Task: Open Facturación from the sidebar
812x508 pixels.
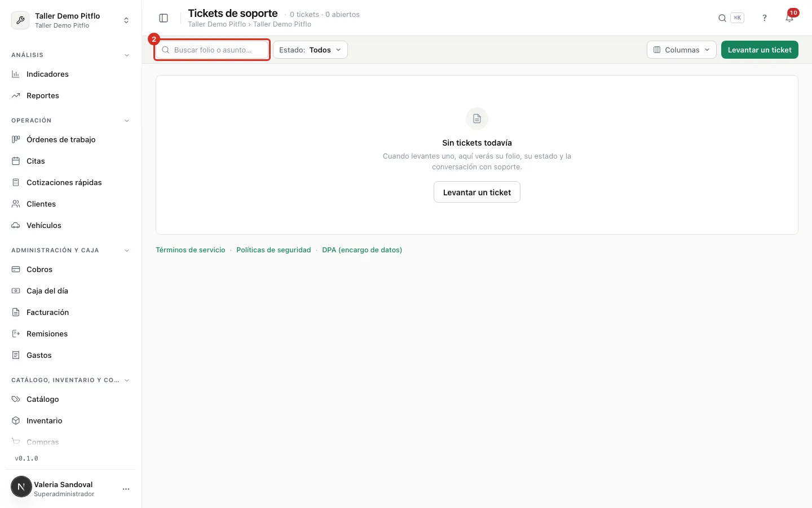Action: pos(47,312)
